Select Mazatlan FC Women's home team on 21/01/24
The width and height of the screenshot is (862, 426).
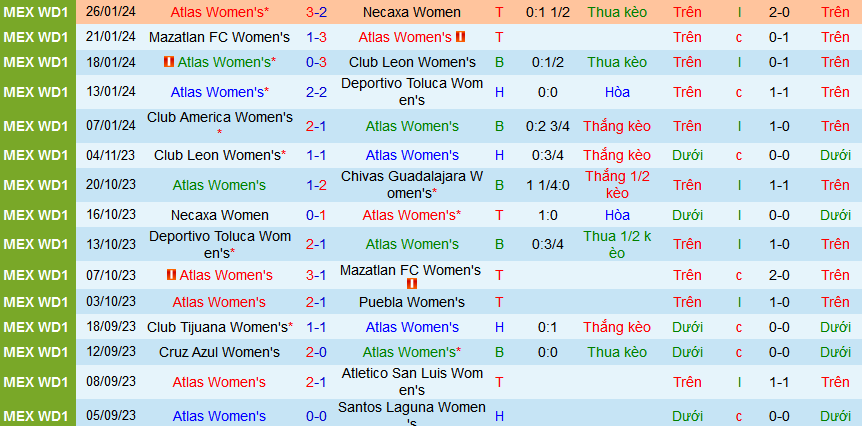click(x=219, y=37)
